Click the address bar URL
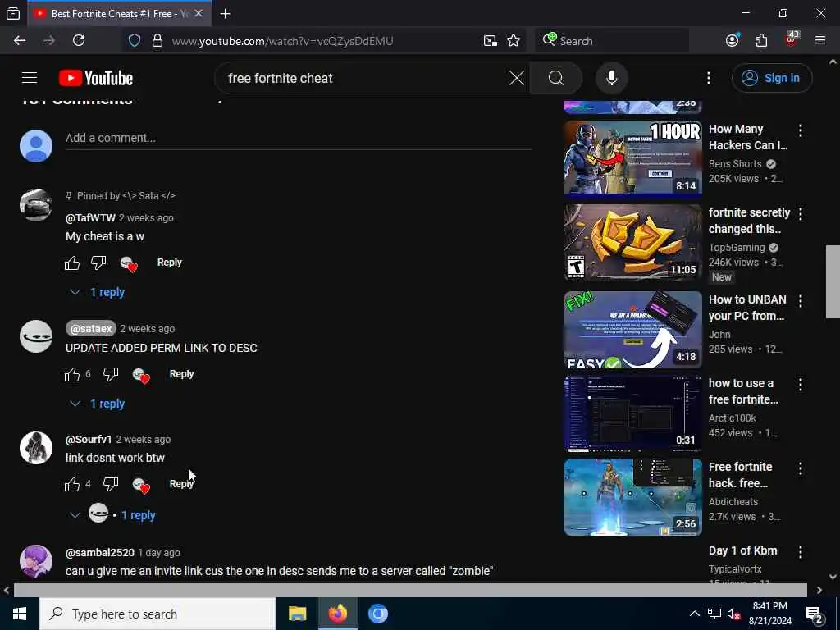The image size is (840, 630). click(282, 41)
